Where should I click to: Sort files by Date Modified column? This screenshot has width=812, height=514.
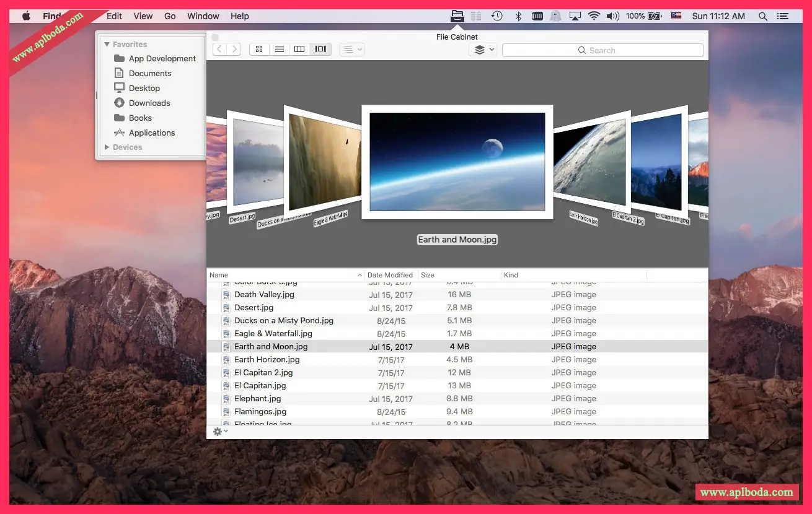pos(390,275)
